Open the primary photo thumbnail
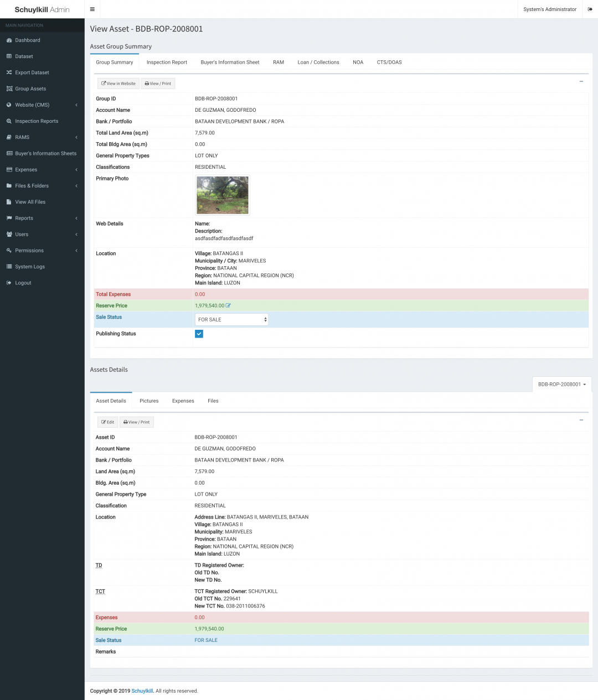This screenshot has width=598, height=700. pyautogui.click(x=223, y=195)
